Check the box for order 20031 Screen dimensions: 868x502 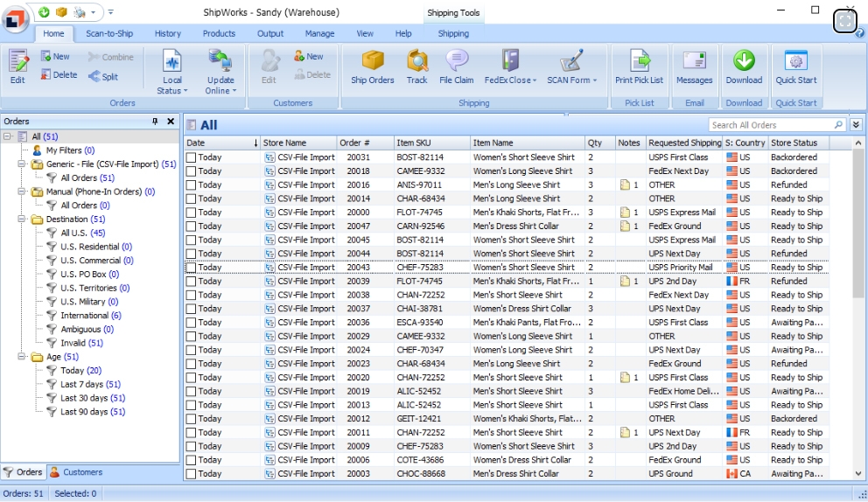(191, 157)
